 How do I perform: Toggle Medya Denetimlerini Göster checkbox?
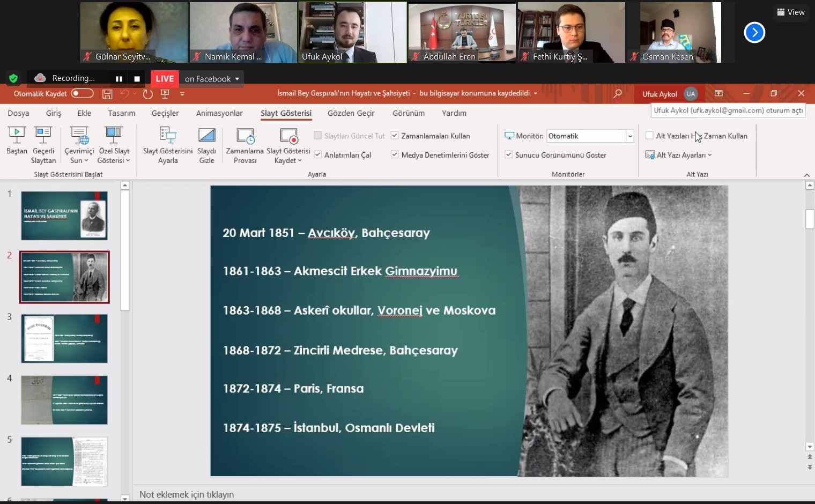(395, 154)
